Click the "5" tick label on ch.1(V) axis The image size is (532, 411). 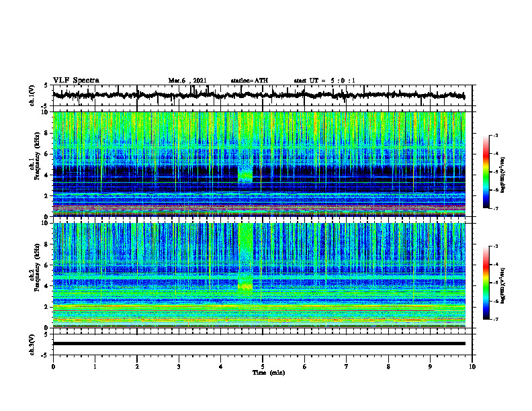[46, 85]
